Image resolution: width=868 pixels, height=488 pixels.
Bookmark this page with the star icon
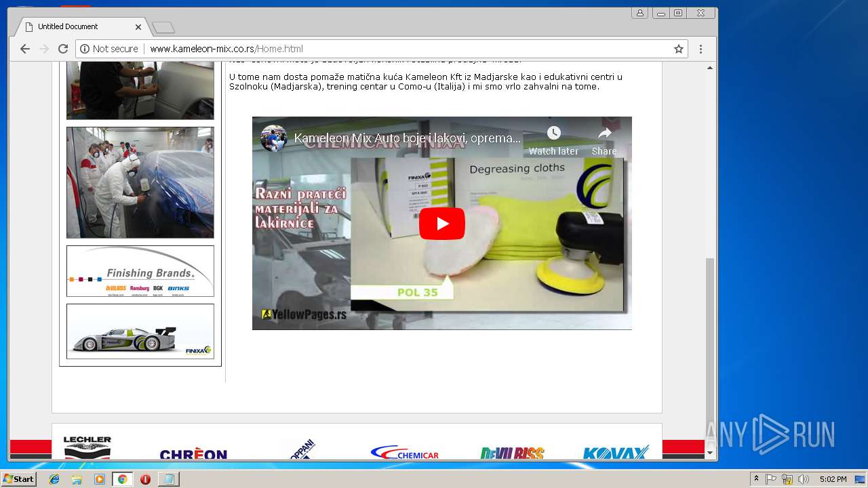coord(678,49)
